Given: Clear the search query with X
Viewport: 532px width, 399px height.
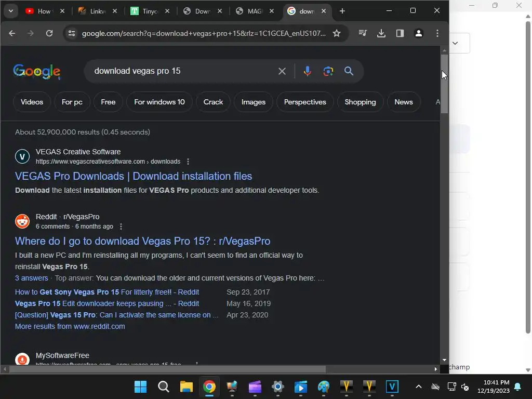Looking at the screenshot, I should [282, 71].
